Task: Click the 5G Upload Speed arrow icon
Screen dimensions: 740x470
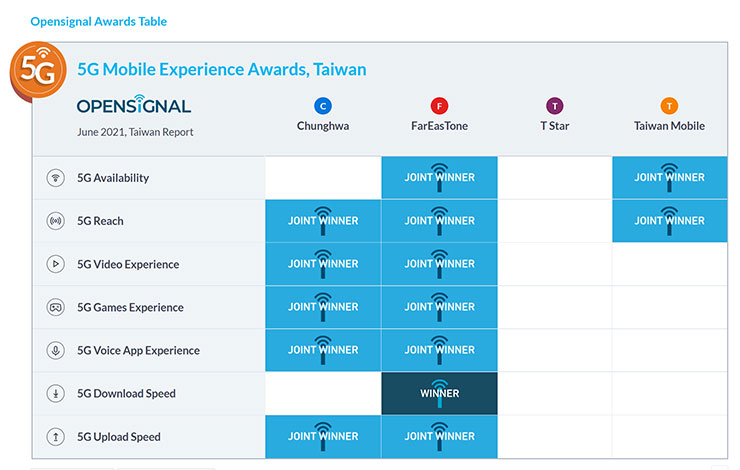Action: point(55,436)
